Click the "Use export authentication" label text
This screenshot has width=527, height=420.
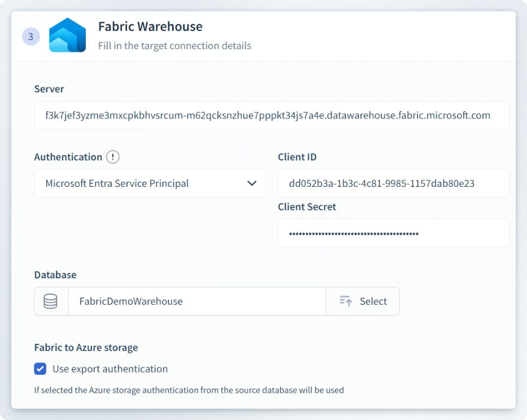[x=110, y=369]
